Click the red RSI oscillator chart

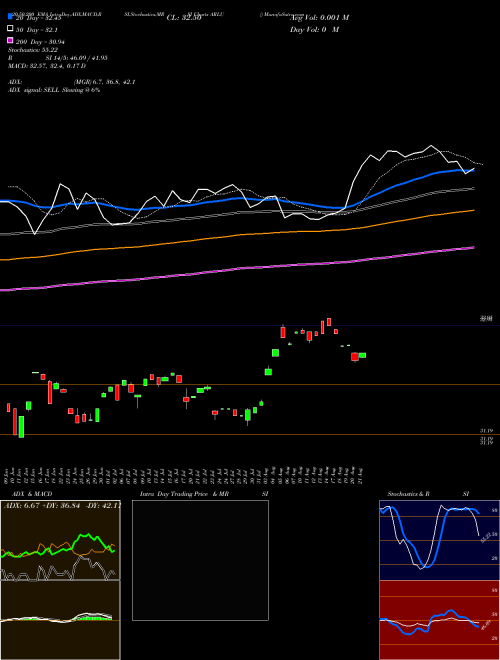pos(439,620)
